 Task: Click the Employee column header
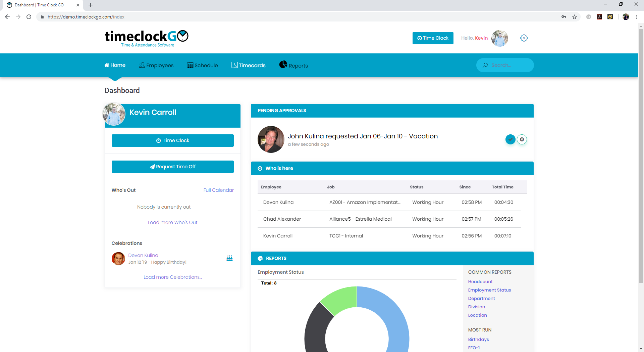click(x=271, y=187)
